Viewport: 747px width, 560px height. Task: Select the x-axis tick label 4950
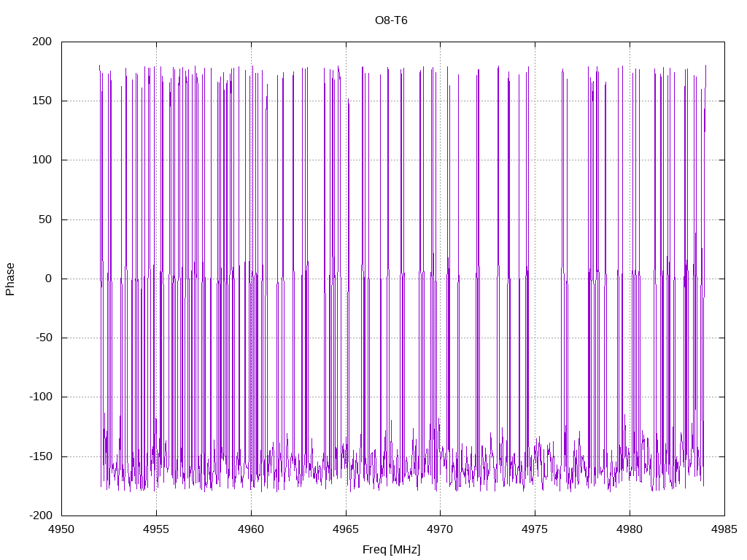pyautogui.click(x=61, y=529)
